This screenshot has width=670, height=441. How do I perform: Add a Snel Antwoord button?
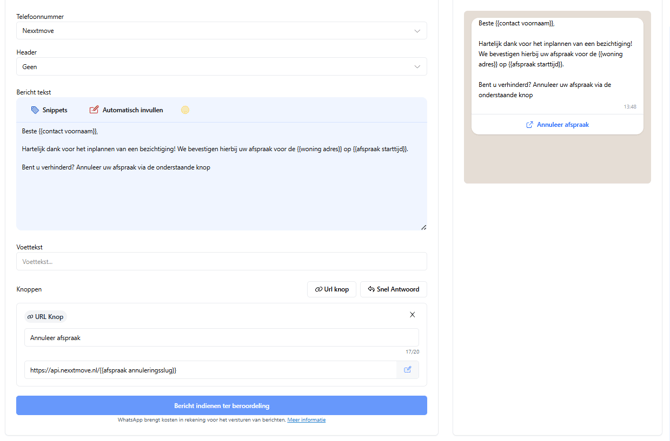click(393, 289)
